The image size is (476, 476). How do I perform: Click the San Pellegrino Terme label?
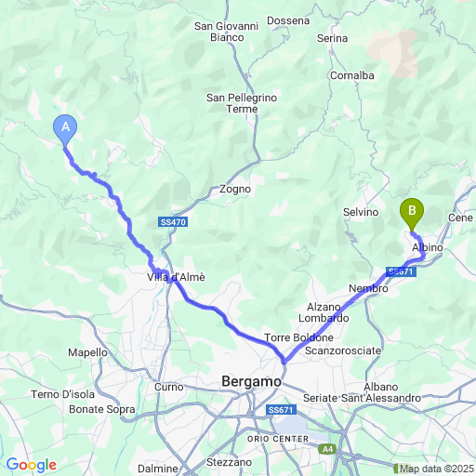242,103
